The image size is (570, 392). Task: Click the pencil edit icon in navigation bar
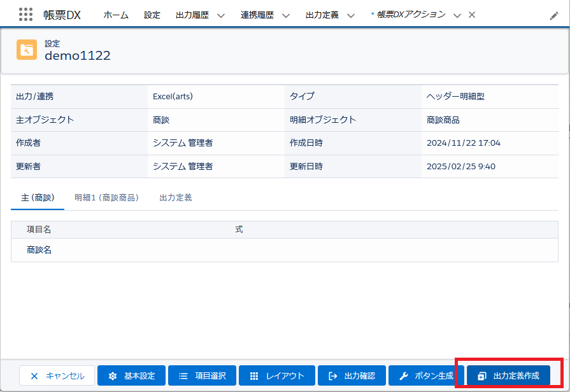point(554,15)
